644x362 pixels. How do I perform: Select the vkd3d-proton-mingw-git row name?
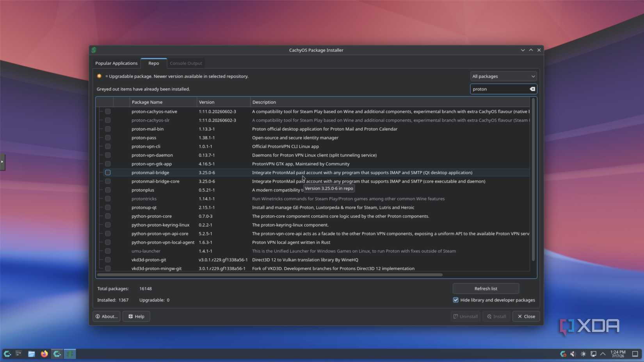point(157,268)
